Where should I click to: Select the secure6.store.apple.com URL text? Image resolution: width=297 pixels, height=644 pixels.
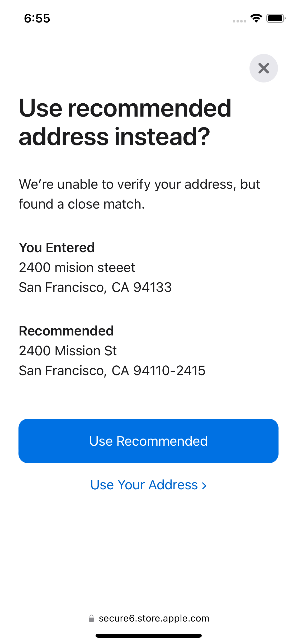click(154, 618)
